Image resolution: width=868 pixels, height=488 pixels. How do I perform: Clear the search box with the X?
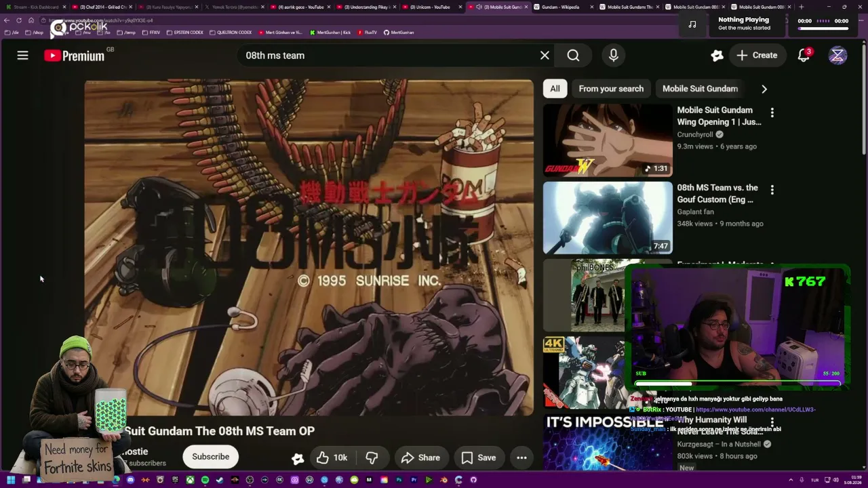pos(545,56)
